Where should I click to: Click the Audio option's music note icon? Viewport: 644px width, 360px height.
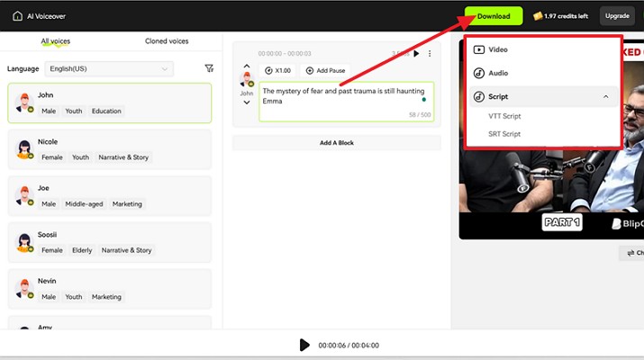479,73
